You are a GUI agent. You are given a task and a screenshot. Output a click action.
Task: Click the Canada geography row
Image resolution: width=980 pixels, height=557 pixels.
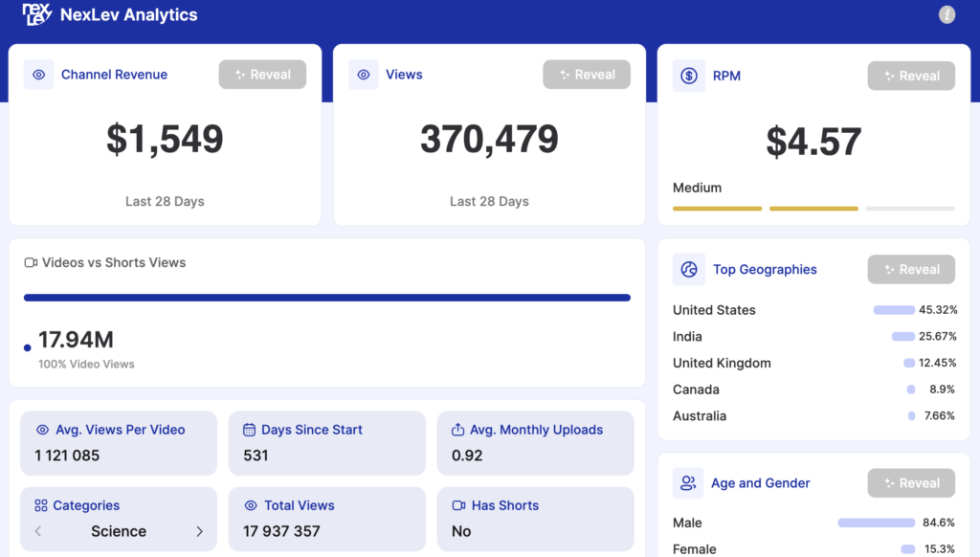813,390
